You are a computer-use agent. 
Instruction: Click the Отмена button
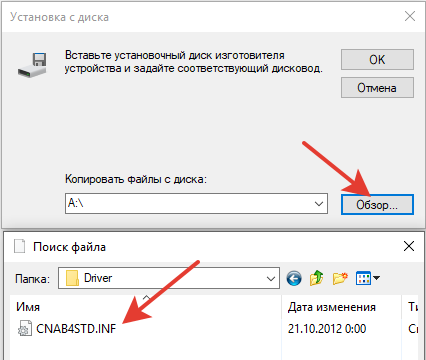tap(377, 88)
